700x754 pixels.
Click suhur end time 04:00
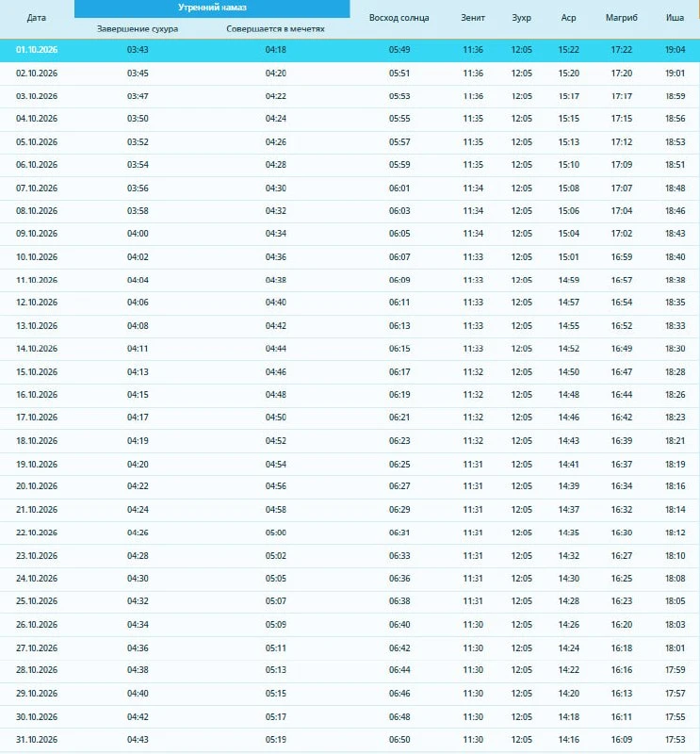138,233
